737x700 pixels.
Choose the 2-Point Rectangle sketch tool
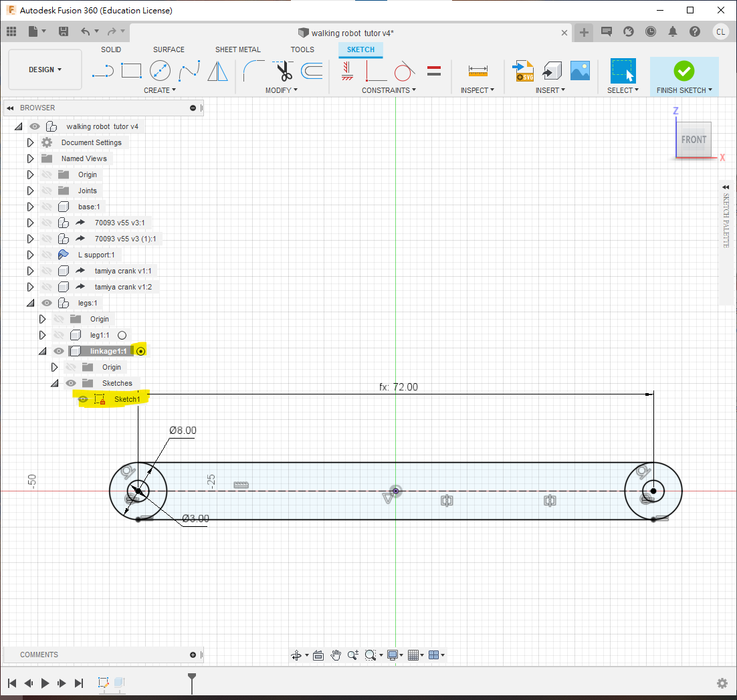click(131, 70)
